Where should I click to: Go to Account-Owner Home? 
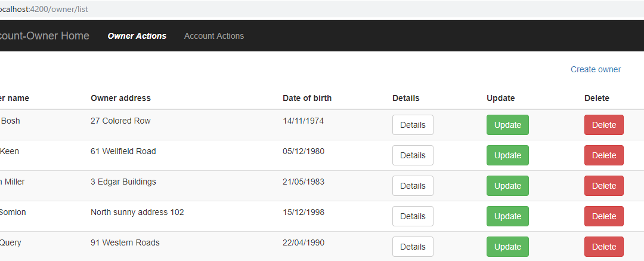coord(44,36)
